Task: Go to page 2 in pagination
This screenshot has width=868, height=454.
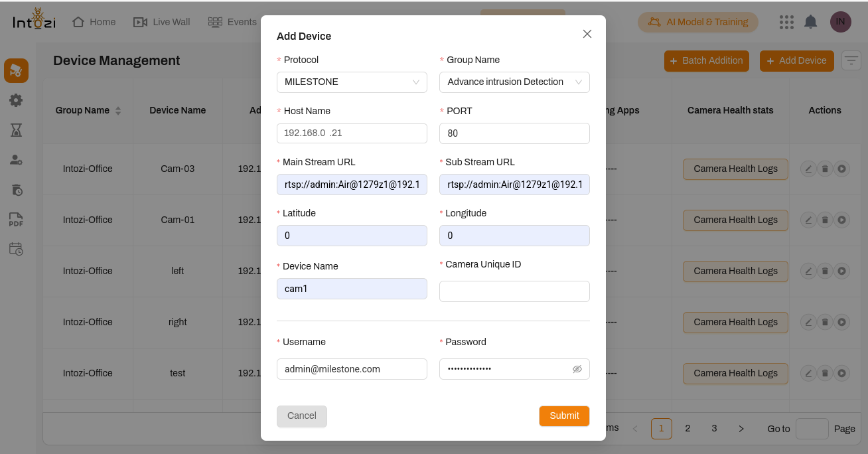Action: [687, 429]
